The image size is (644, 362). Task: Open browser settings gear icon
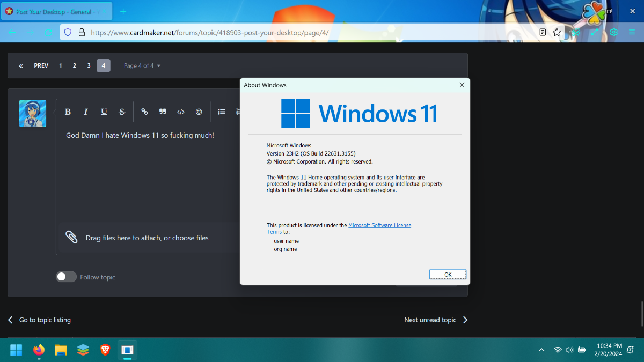tap(614, 32)
